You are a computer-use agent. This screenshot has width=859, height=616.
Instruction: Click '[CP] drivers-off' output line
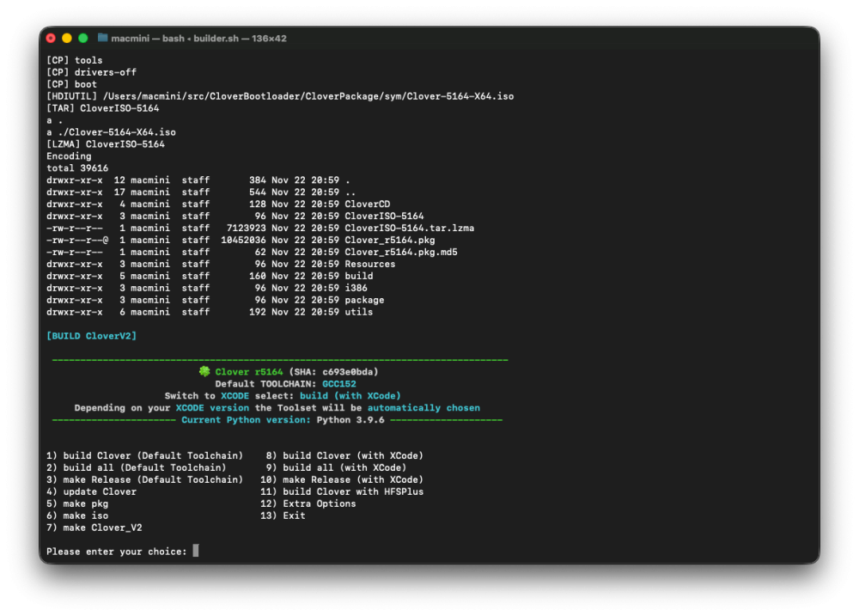[92, 72]
